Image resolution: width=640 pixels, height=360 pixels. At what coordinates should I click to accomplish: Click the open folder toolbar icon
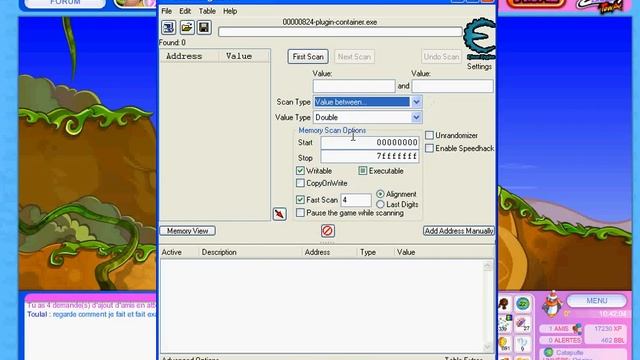pyautogui.click(x=187, y=28)
